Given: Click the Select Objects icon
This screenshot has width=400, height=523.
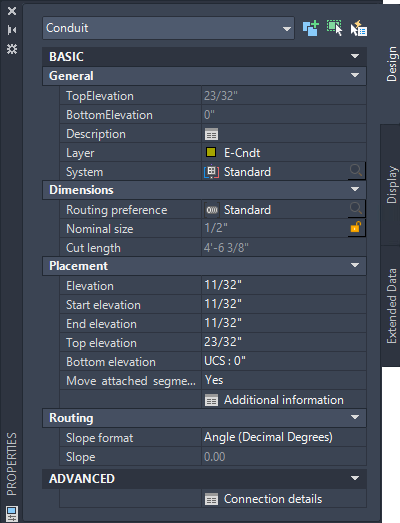Looking at the screenshot, I should 335,28.
